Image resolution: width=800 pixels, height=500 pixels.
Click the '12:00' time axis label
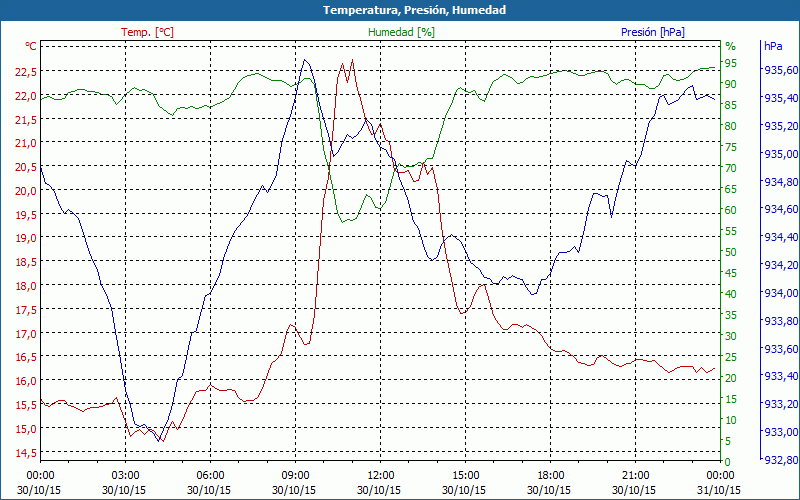pos(381,476)
